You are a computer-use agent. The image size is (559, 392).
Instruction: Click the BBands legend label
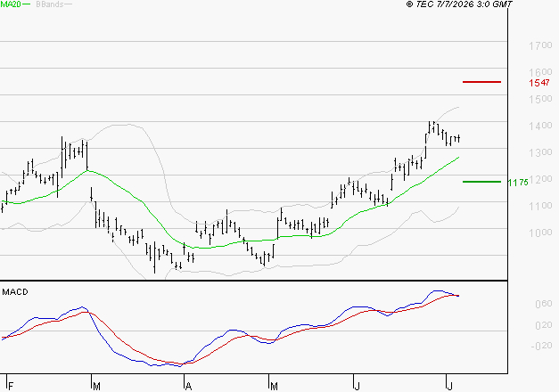(50, 4)
